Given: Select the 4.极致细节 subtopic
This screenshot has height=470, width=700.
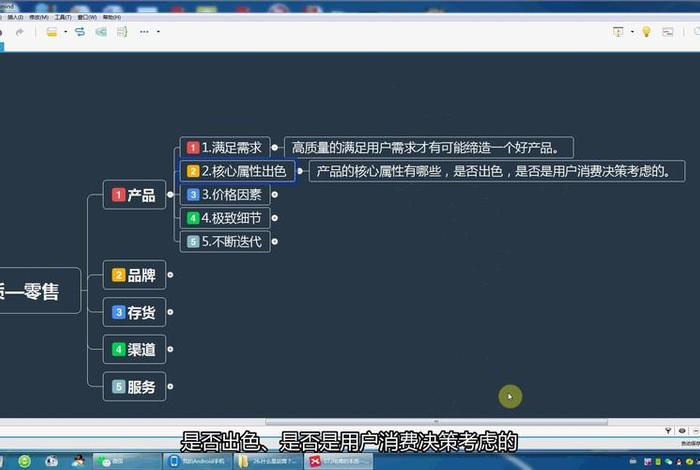Looking at the screenshot, I should 225,218.
